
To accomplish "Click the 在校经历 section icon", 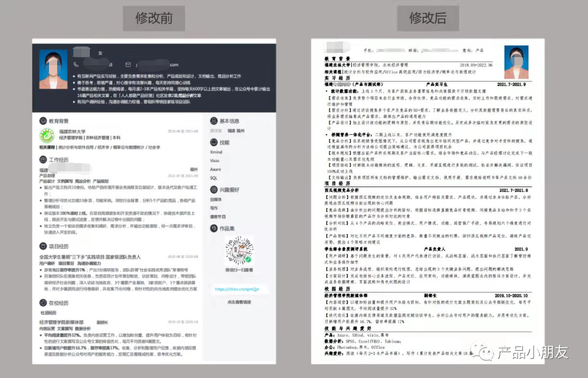I will [43, 302].
